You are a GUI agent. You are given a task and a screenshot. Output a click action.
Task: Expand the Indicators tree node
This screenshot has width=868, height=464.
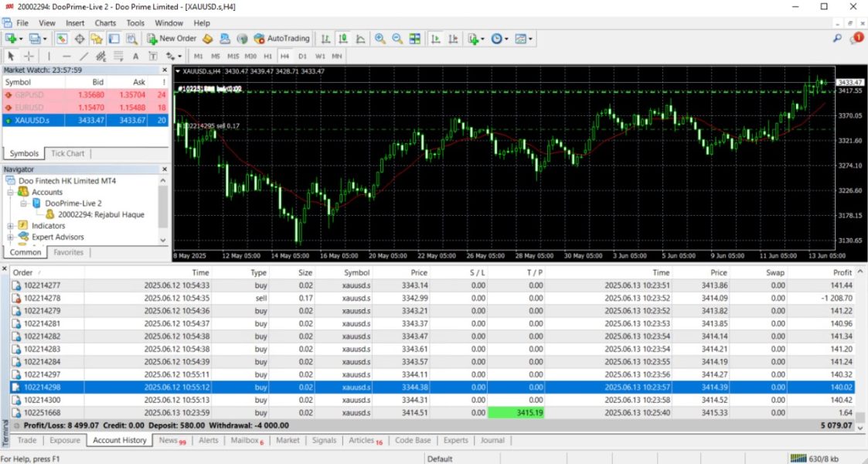click(x=11, y=226)
